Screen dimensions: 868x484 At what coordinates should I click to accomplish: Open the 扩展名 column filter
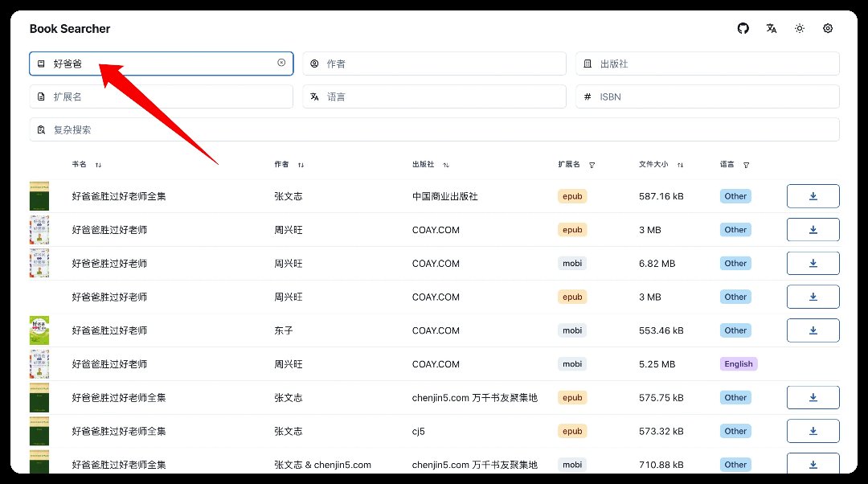[592, 165]
